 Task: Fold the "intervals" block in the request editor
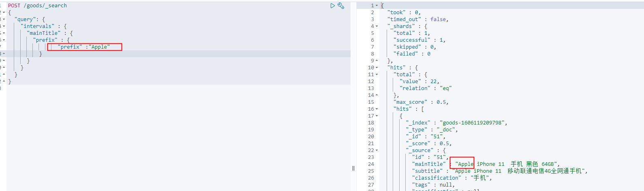[4, 26]
